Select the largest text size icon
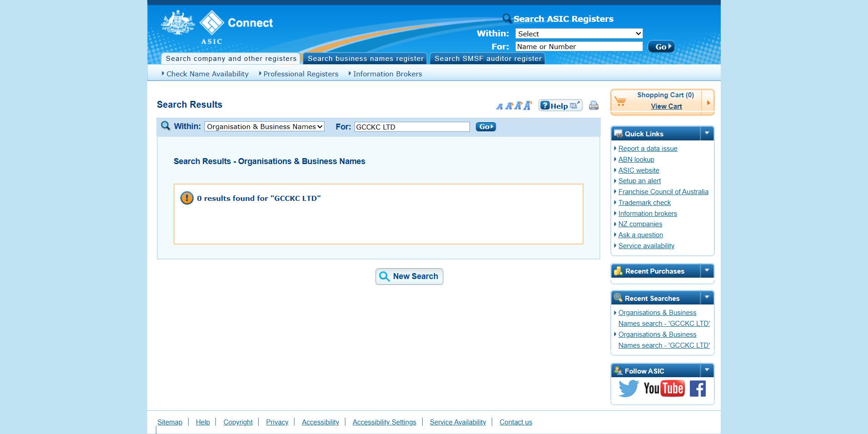 527,105
